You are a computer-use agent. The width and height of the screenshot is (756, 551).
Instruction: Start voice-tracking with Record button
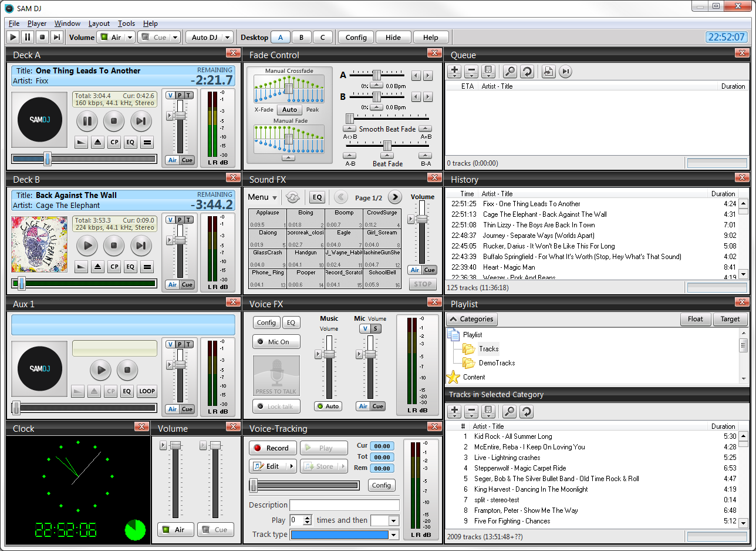click(x=272, y=448)
